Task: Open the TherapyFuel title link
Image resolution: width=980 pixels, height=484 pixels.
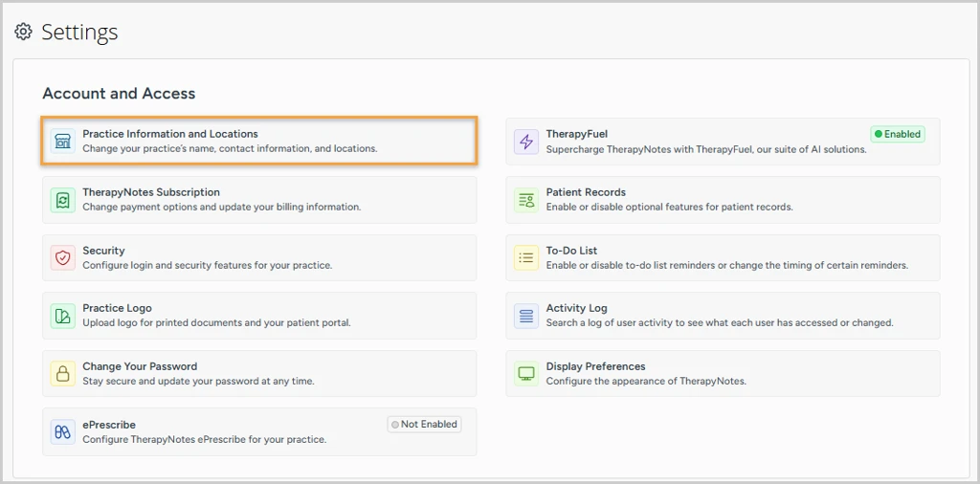Action: tap(577, 134)
